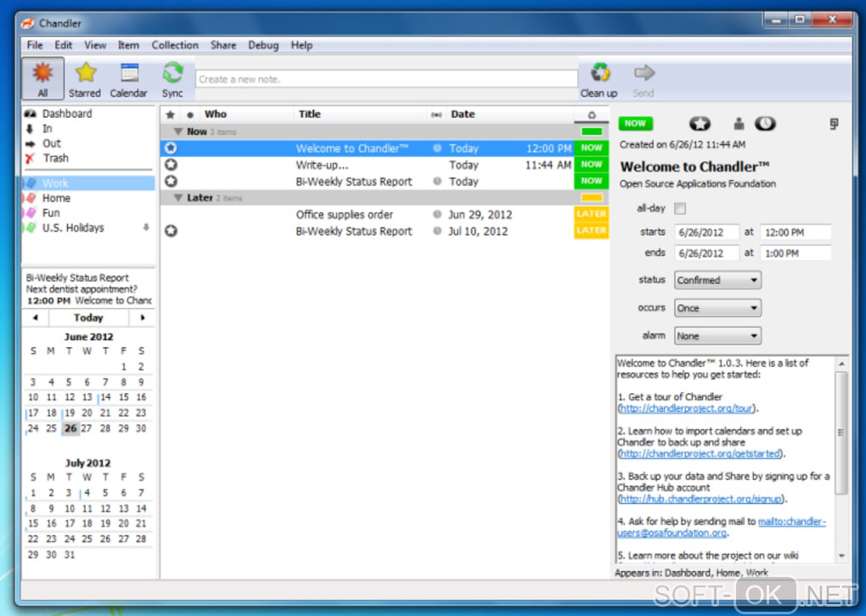The image size is (866, 616).
Task: Click LATER badge on Office supplies order row
Action: pos(591,214)
